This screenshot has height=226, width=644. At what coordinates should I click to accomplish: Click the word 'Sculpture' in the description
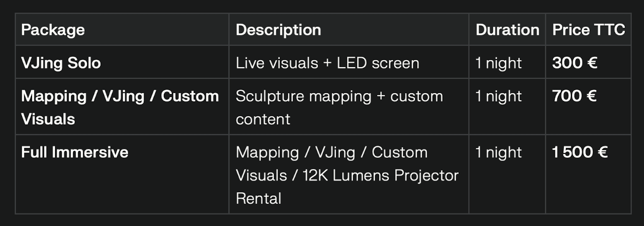269,96
